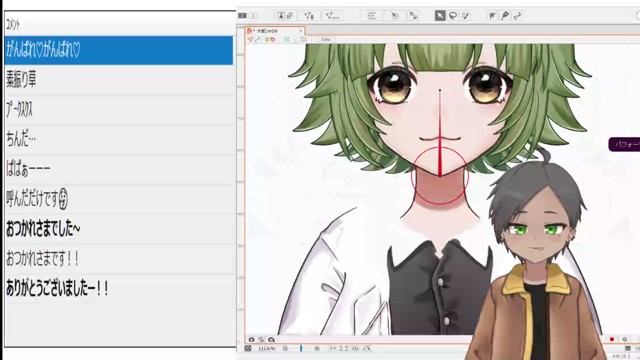
Task: Open the create warp deformer dropdown icon
Action: point(309,16)
